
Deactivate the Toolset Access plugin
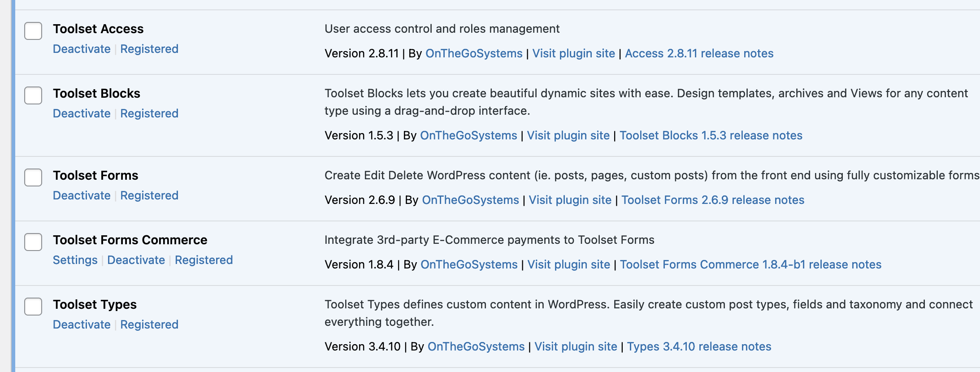tap(82, 49)
